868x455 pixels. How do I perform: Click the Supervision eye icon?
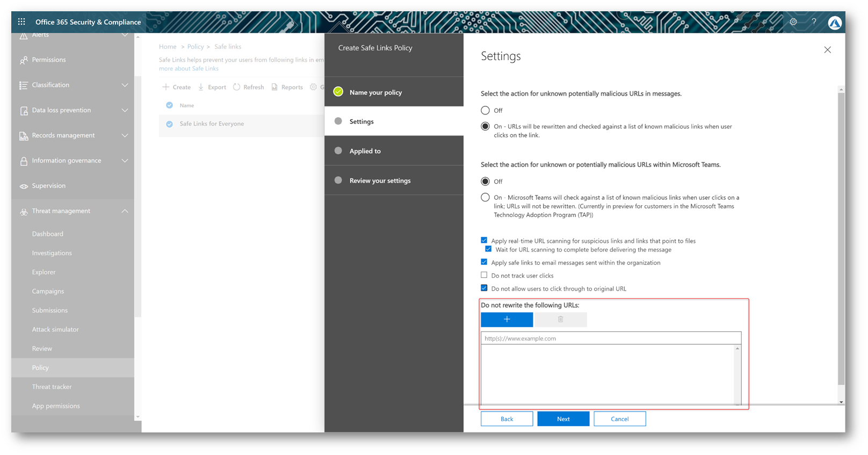click(x=24, y=186)
